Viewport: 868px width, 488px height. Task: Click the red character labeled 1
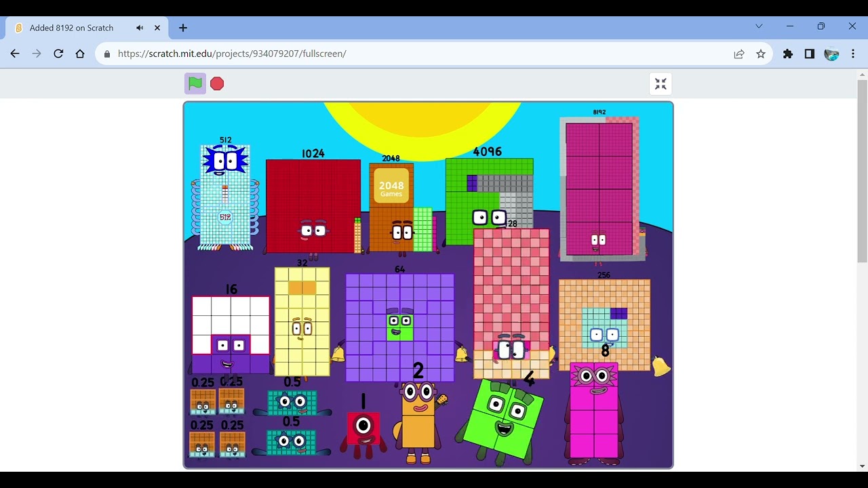(363, 434)
